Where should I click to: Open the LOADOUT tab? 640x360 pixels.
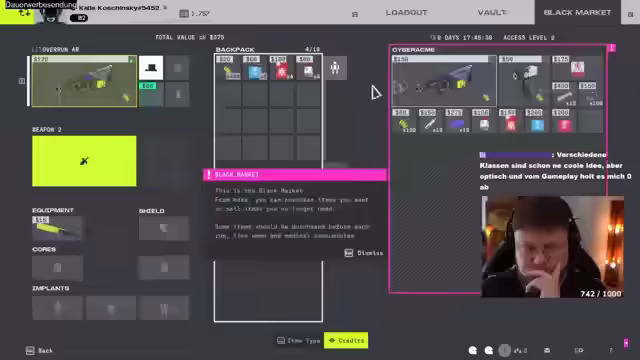(407, 13)
